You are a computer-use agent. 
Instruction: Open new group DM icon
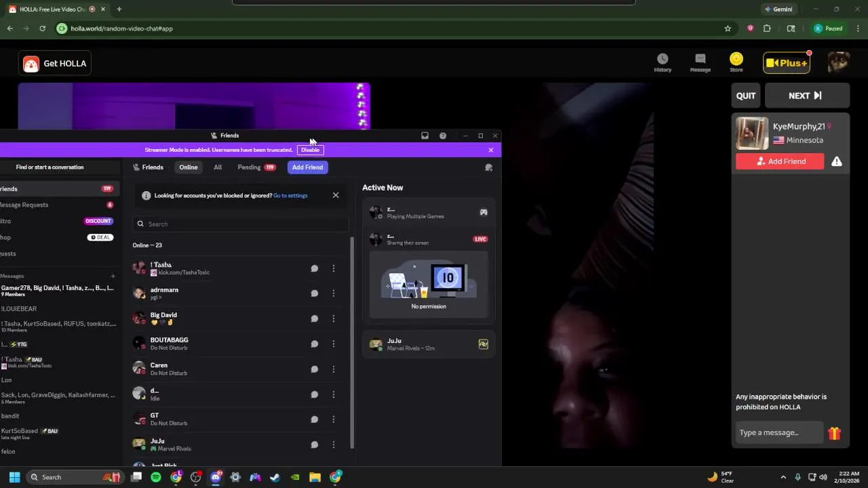(x=488, y=167)
